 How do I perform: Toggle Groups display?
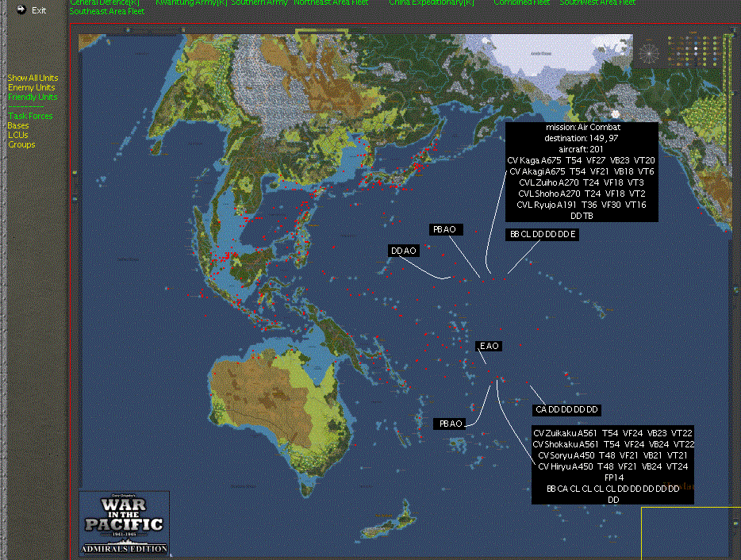click(x=21, y=144)
